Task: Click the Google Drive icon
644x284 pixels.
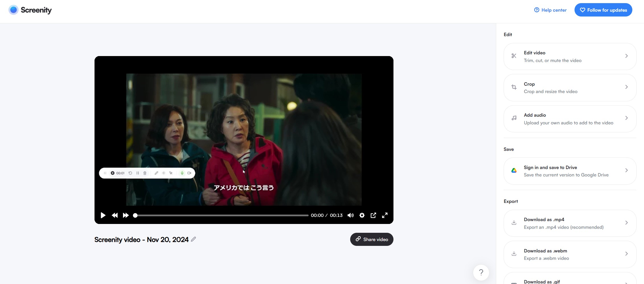Action: pos(514,170)
